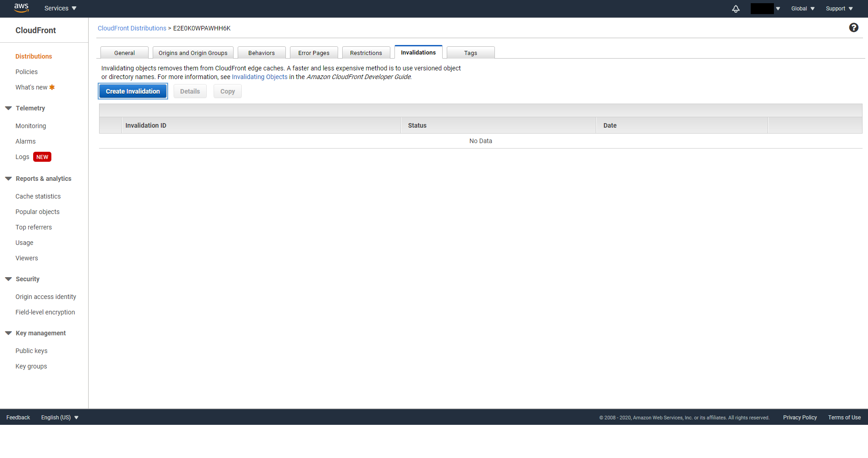The image size is (868, 458).
Task: Open Monitoring in the sidebar
Action: point(30,126)
